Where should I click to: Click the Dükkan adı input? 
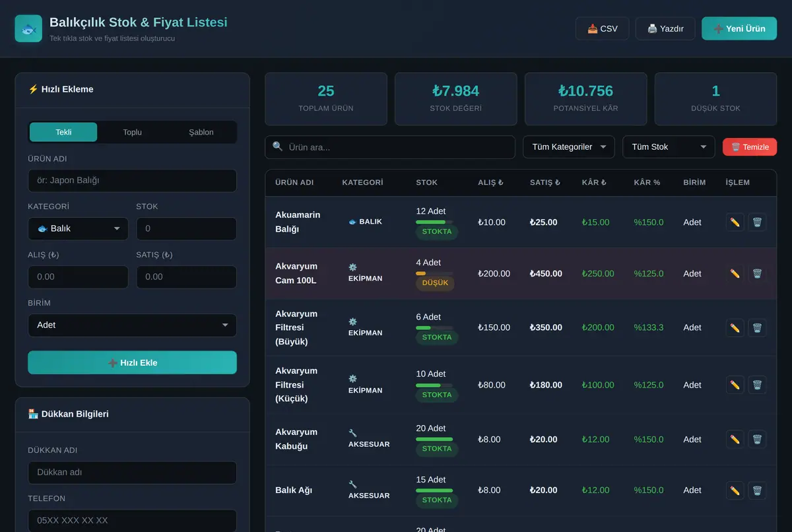pyautogui.click(x=132, y=472)
